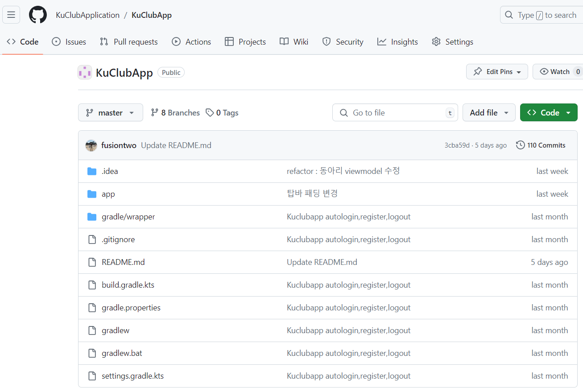
Task: Open .gitignore file name
Action: click(118, 239)
